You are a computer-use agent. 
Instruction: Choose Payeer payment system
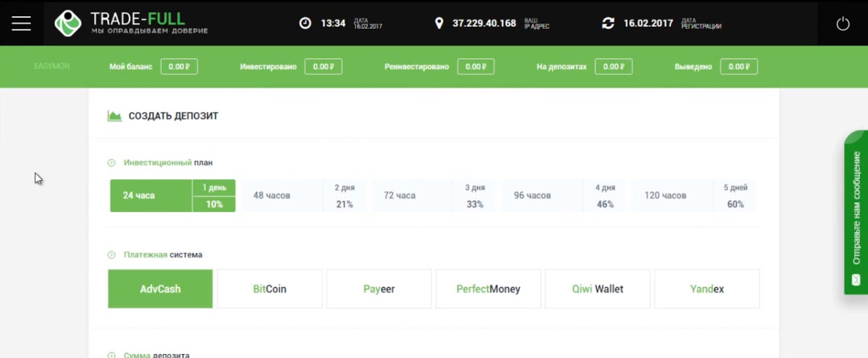tap(379, 289)
